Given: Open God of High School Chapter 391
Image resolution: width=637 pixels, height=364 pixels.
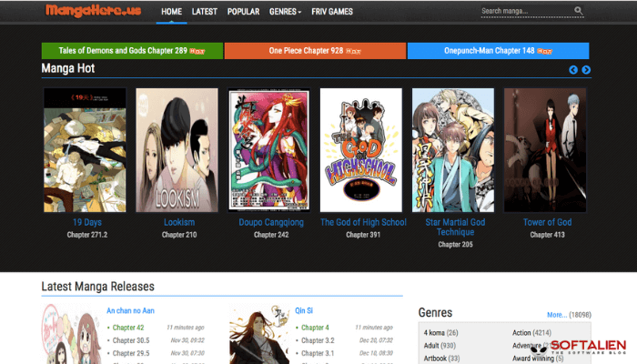Looking at the screenshot, I should pos(363,235).
